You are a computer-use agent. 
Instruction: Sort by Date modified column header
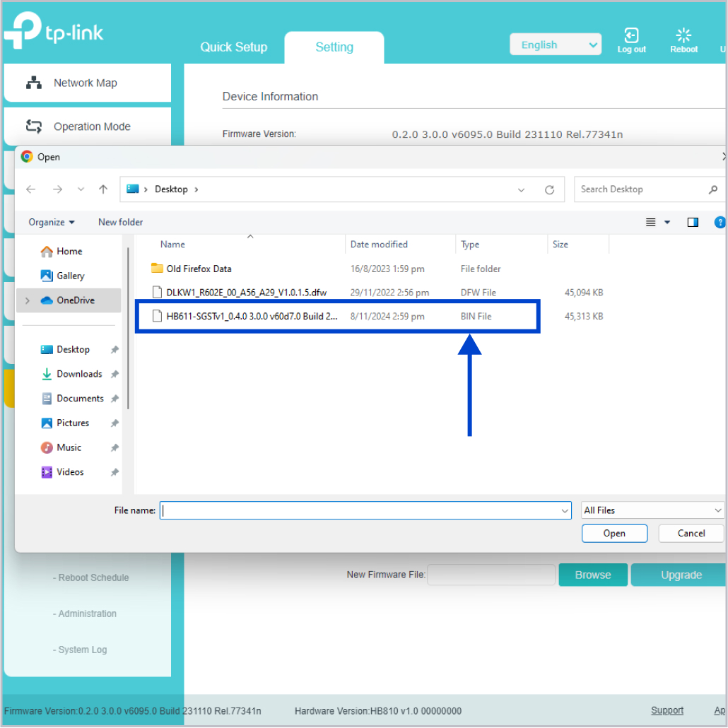coord(379,245)
